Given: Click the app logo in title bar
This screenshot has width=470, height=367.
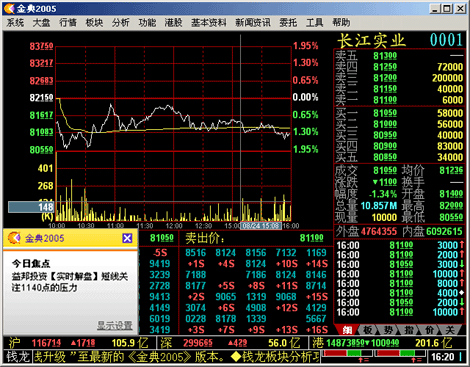Looking at the screenshot, I should coord(9,8).
